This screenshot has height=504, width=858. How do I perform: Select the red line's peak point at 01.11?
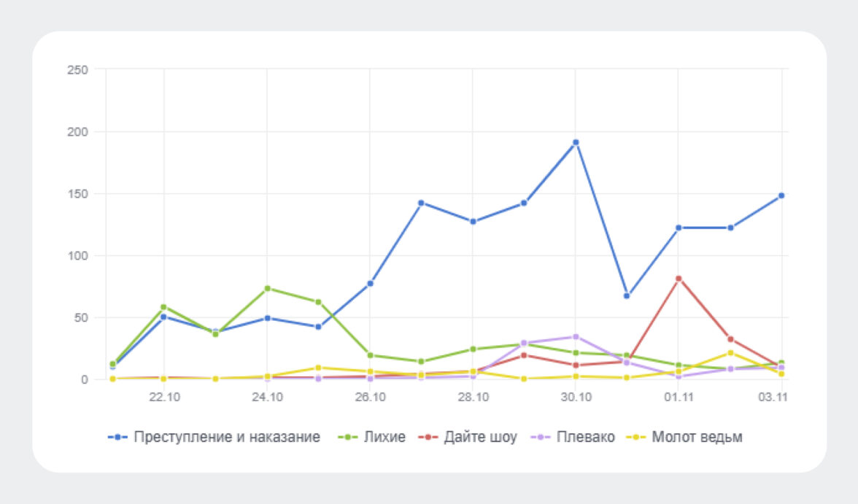click(679, 279)
